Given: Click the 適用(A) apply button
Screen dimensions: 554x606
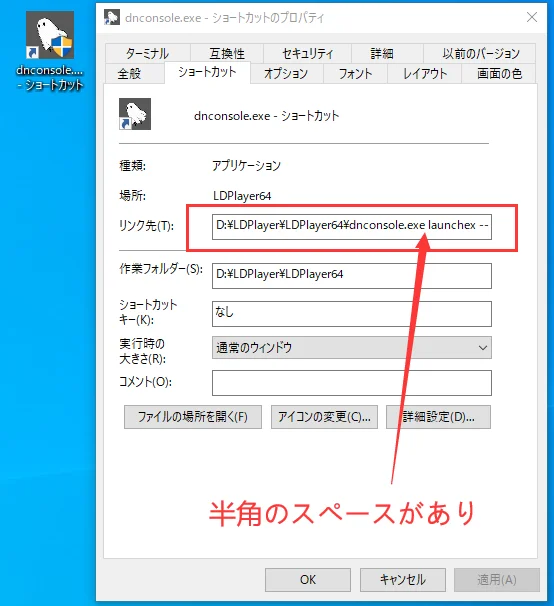Looking at the screenshot, I should (497, 580).
